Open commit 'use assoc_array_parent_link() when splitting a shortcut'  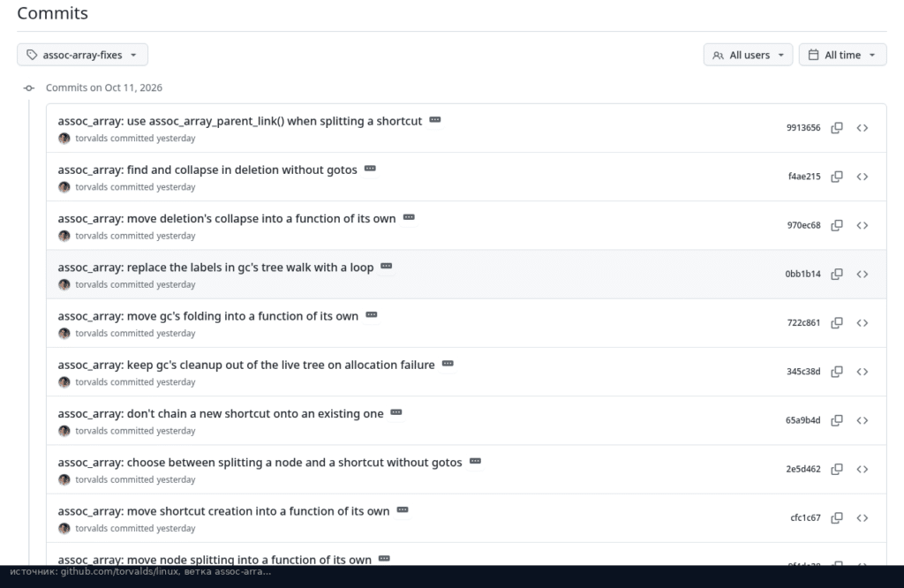(x=240, y=121)
